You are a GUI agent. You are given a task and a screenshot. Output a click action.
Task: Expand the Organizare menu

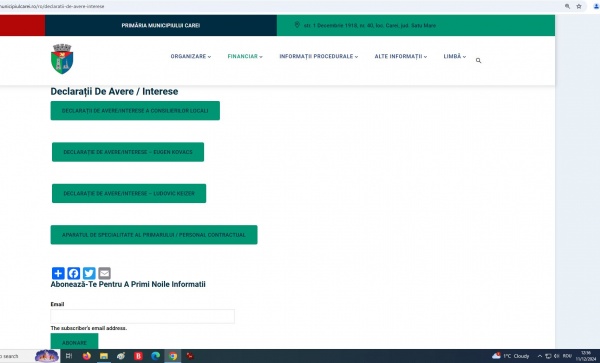(191, 56)
